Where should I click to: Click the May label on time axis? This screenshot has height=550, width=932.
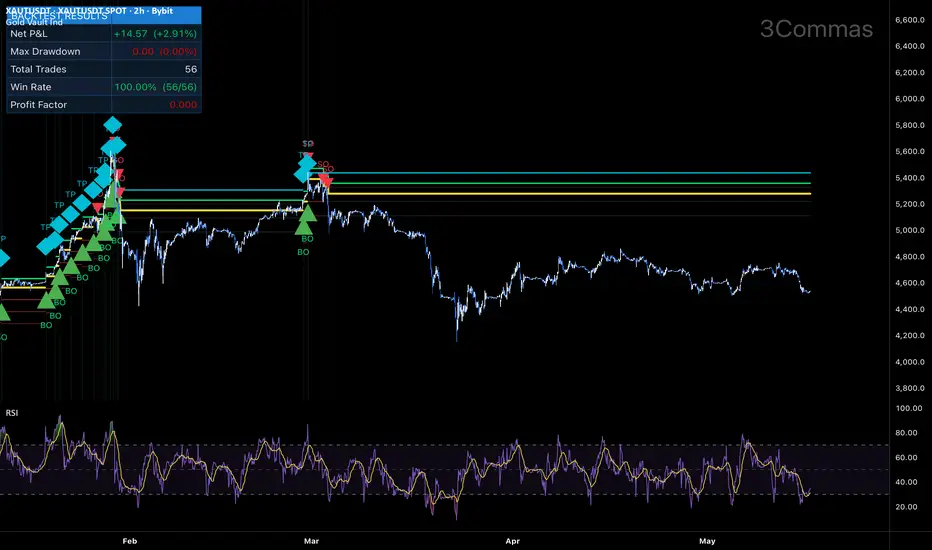[707, 541]
